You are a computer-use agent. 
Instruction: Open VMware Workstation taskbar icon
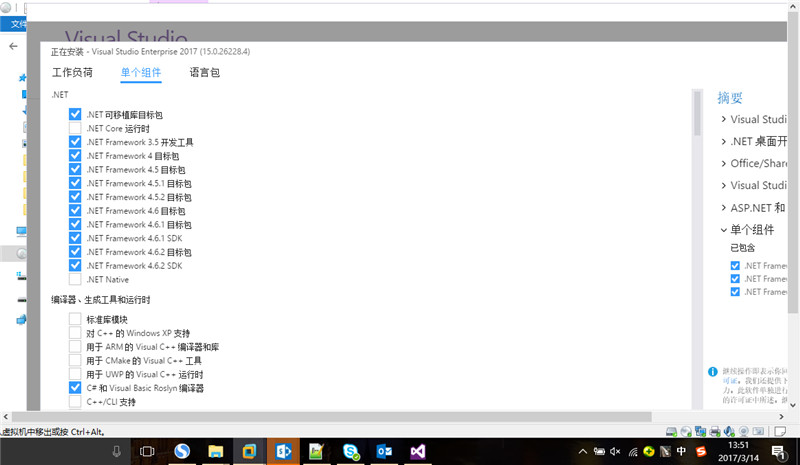click(249, 451)
